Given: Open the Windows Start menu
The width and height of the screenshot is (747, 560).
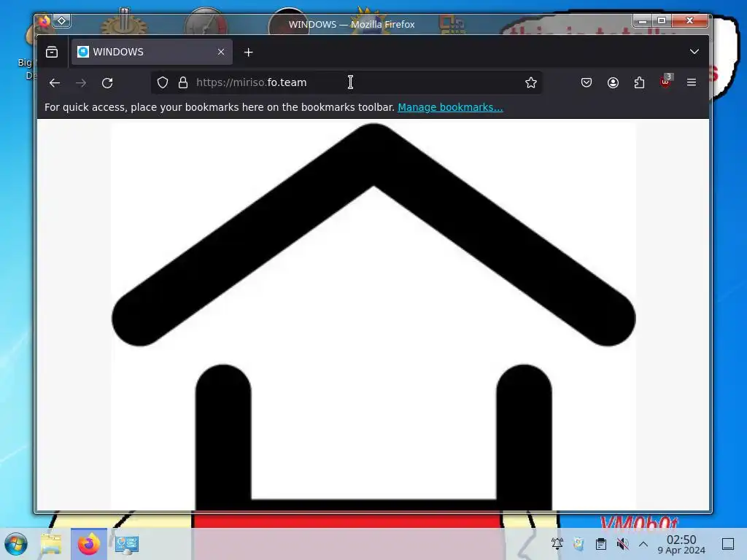Looking at the screenshot, I should [x=16, y=544].
